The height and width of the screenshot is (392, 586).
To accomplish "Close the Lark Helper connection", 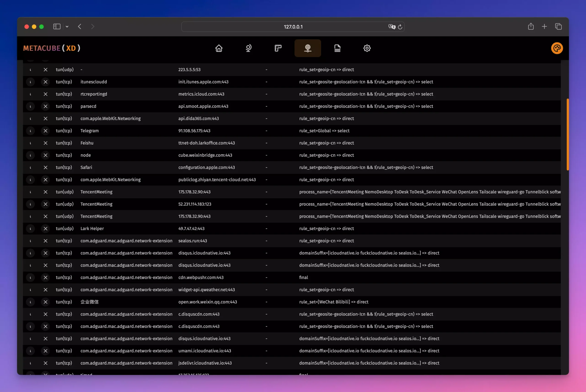I will pos(46,229).
